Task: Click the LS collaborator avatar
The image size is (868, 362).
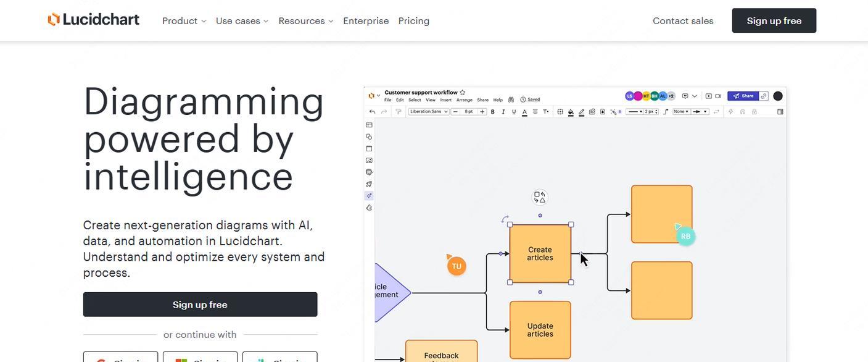Action: (629, 96)
